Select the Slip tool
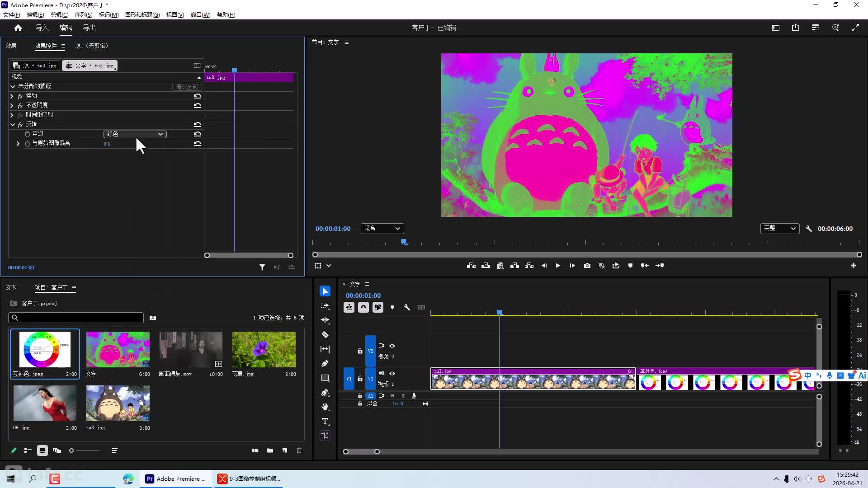 click(325, 349)
